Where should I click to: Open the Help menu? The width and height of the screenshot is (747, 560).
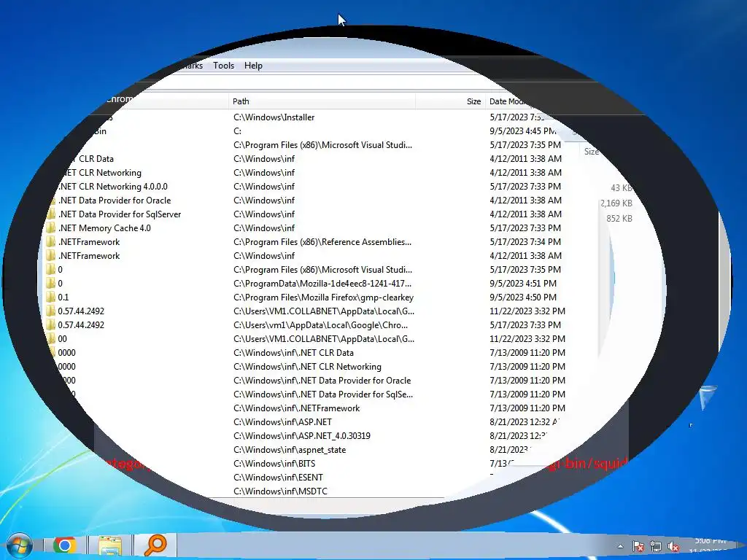tap(253, 66)
